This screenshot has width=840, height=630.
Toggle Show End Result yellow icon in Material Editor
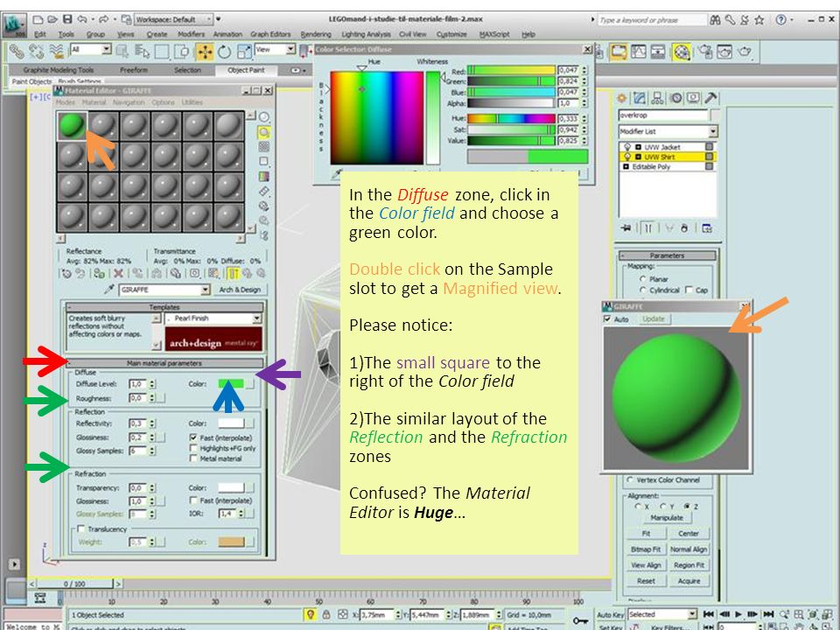234,273
